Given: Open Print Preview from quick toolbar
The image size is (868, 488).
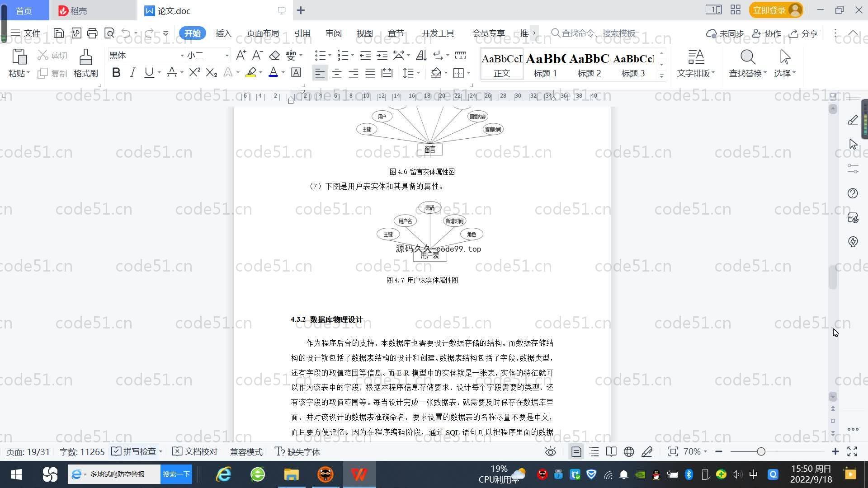Looking at the screenshot, I should pyautogui.click(x=109, y=33).
